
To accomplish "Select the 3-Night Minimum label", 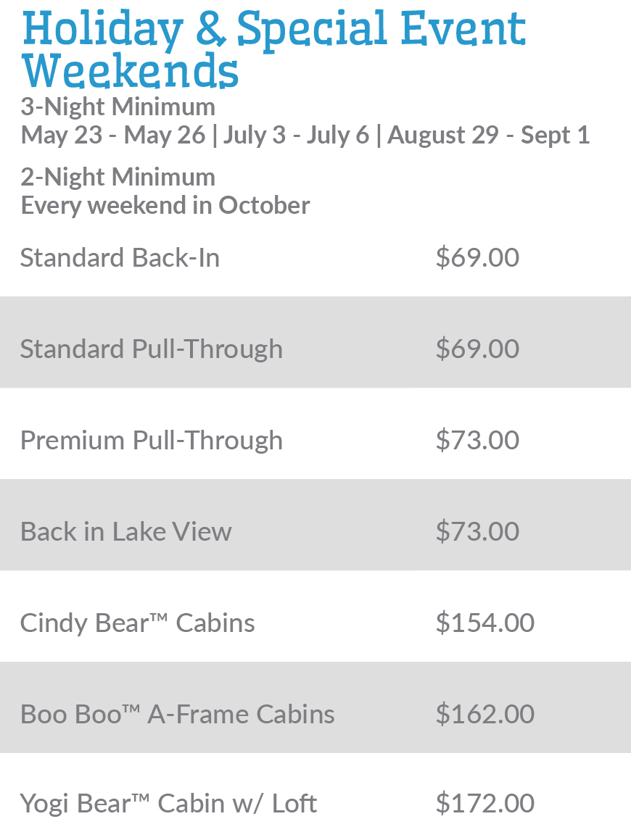I will (118, 107).
